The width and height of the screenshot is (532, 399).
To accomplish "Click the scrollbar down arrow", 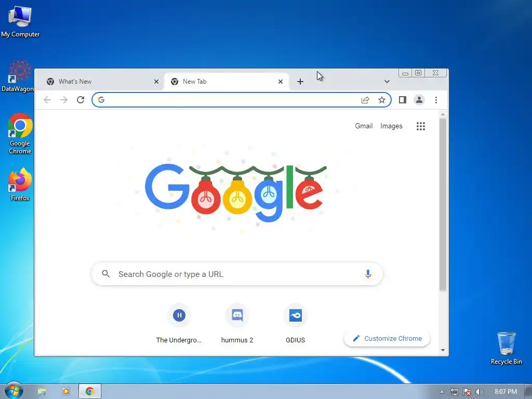I will point(443,350).
